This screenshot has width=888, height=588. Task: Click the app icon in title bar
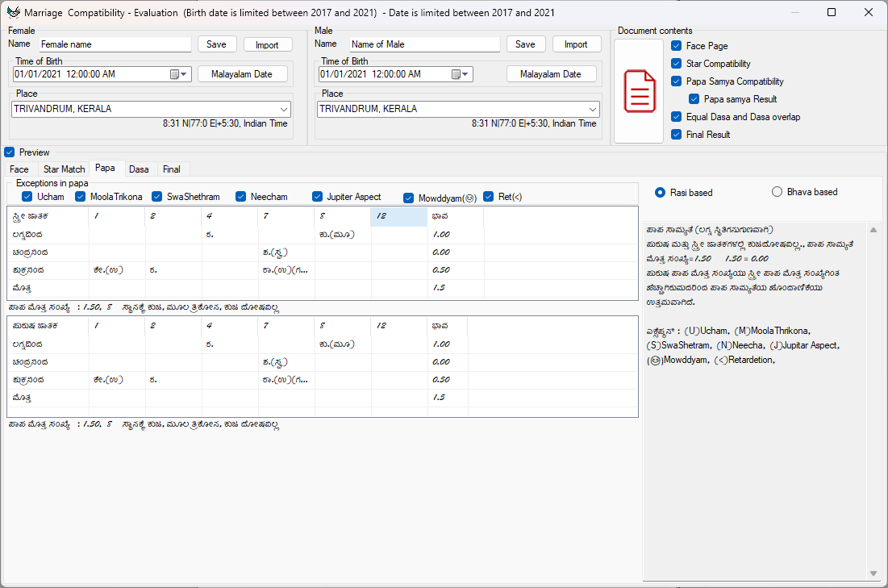13,12
